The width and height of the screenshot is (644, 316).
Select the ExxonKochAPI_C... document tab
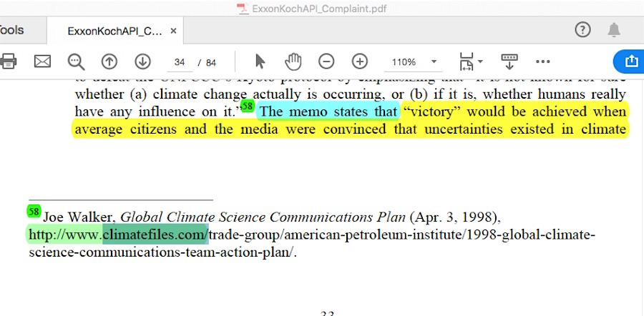[114, 31]
